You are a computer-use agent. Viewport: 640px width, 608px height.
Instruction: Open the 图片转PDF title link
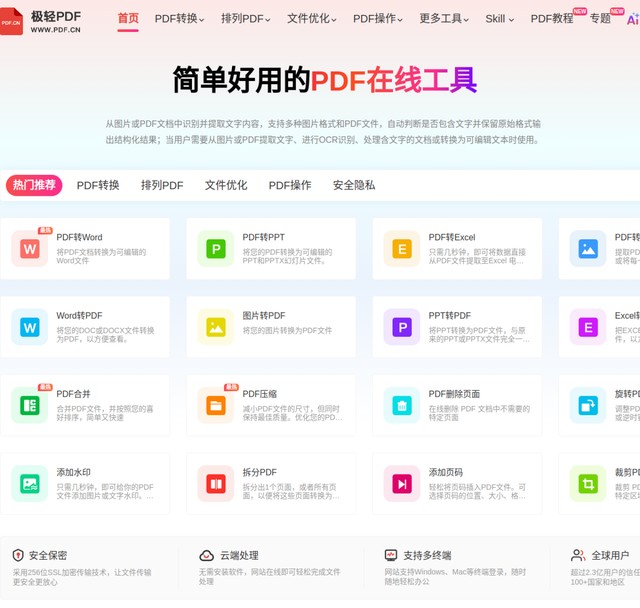(x=264, y=315)
